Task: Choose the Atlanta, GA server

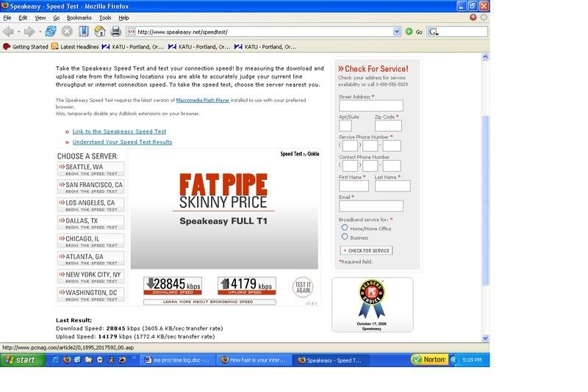Action: click(x=90, y=259)
